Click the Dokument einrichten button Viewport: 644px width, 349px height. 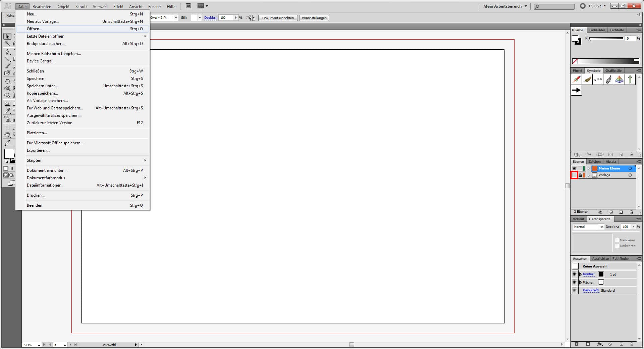coord(278,18)
